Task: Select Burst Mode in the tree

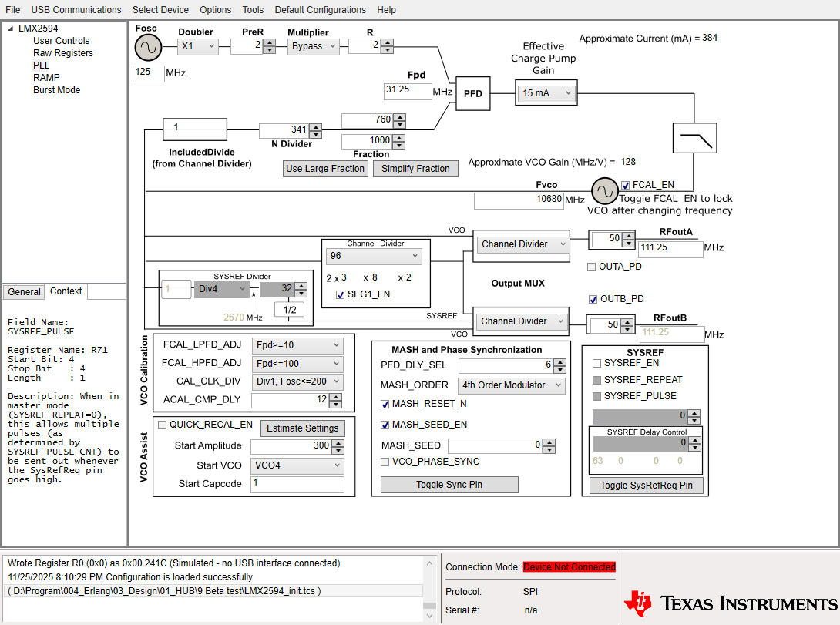Action: click(57, 90)
